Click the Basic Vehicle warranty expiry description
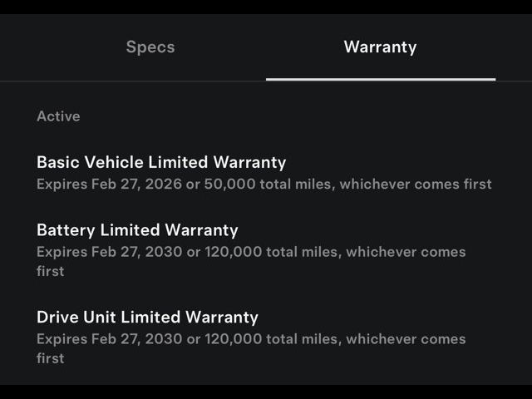Viewport: 532px width, 399px height. (264, 184)
